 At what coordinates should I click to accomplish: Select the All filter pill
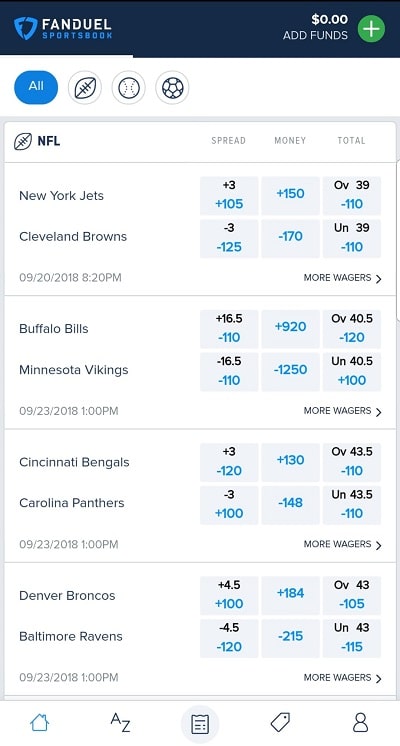click(36, 87)
